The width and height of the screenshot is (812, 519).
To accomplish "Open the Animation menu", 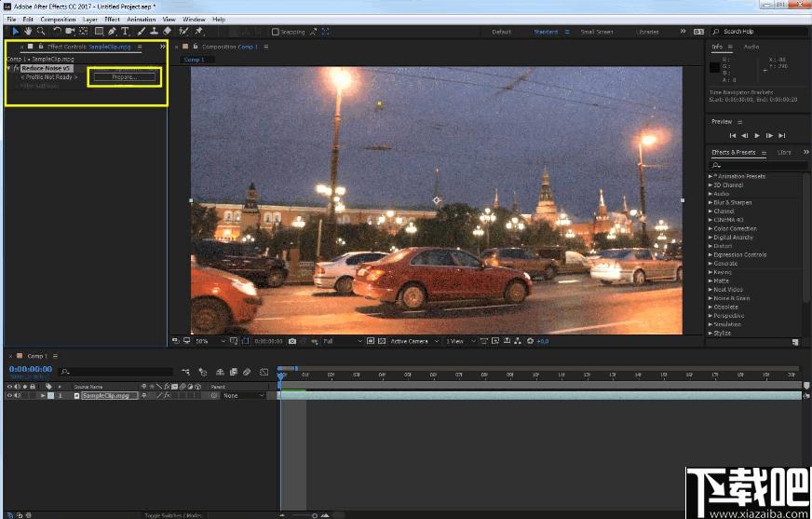I will (142, 20).
